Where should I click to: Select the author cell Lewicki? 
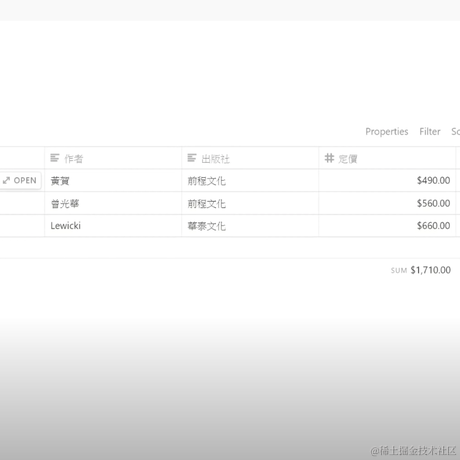click(113, 226)
